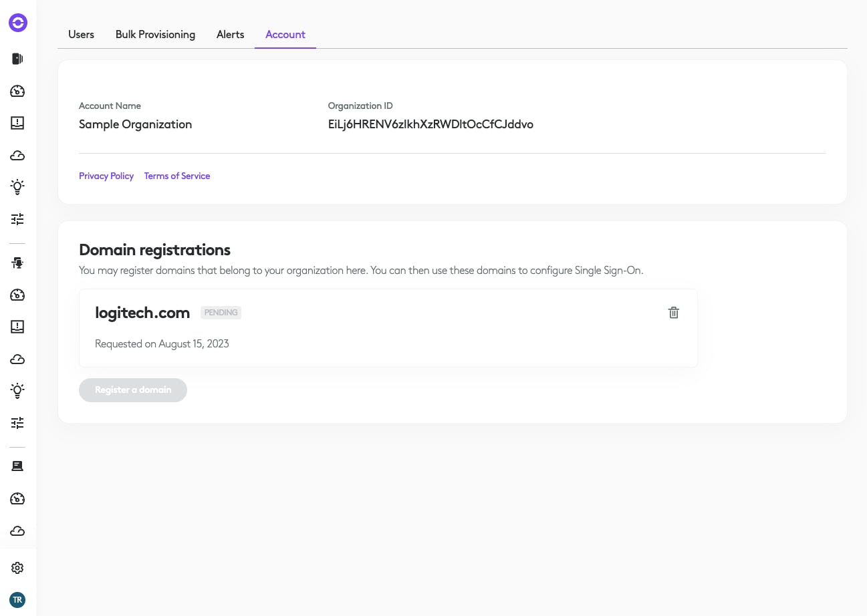Switch to the Users tab
867x616 pixels.
81,35
